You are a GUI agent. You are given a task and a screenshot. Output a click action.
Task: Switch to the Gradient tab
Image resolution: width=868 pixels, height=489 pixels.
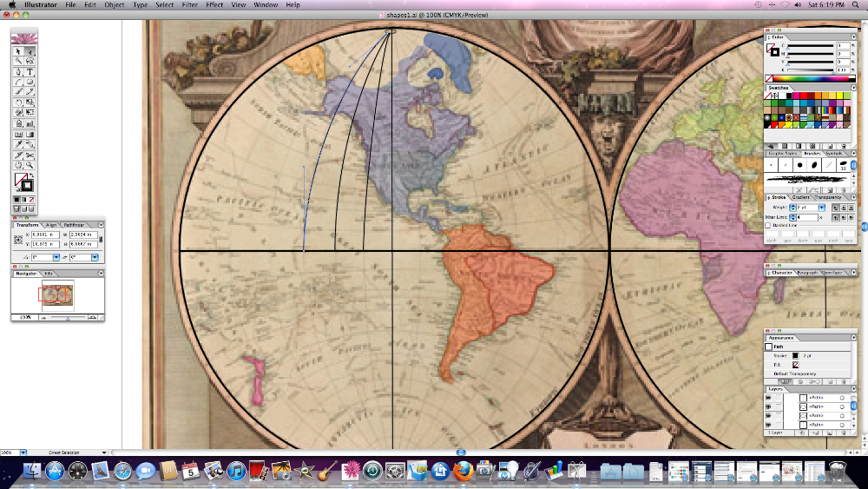click(x=800, y=197)
